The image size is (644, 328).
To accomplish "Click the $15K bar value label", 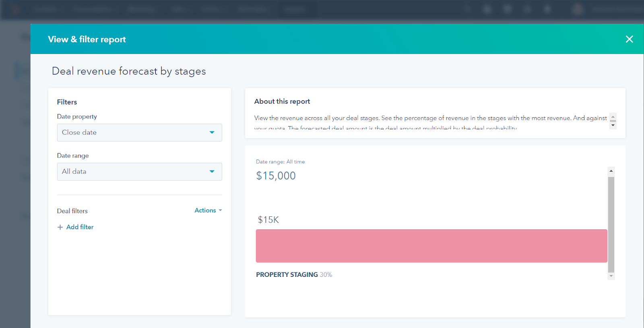I will 268,220.
